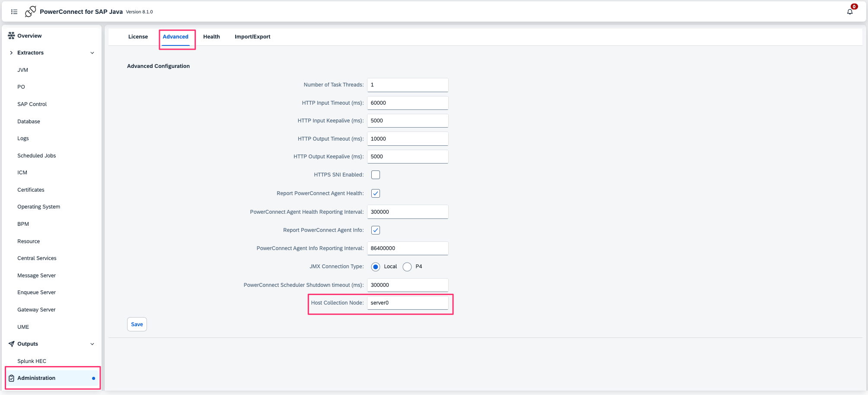Click the right arrow icon beside Extractors
868x395 pixels.
tap(11, 53)
